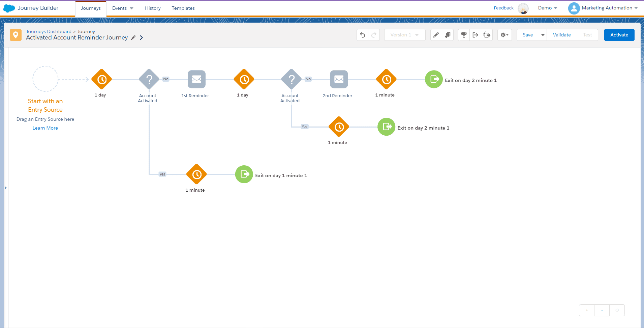
Task: Switch to the Templates tab
Action: coord(183,8)
